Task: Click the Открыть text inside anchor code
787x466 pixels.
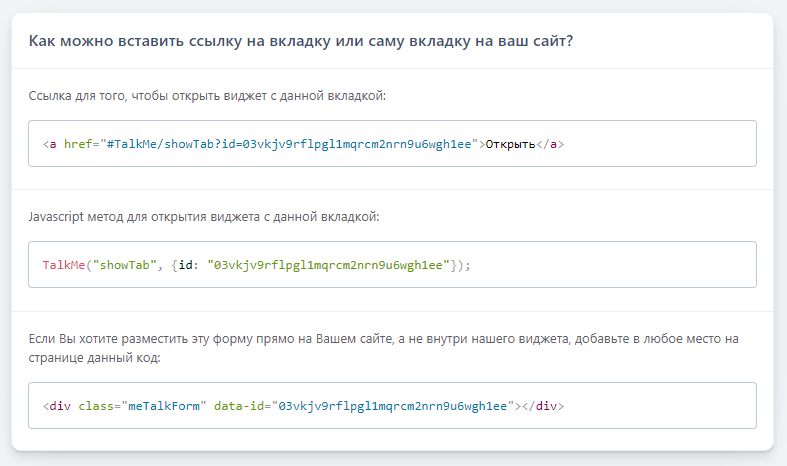Action: (510, 145)
